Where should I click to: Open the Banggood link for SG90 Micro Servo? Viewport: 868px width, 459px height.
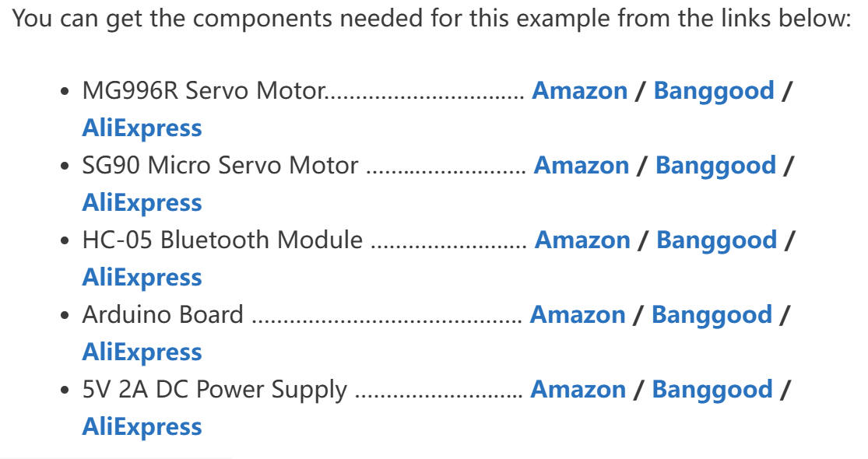point(715,167)
